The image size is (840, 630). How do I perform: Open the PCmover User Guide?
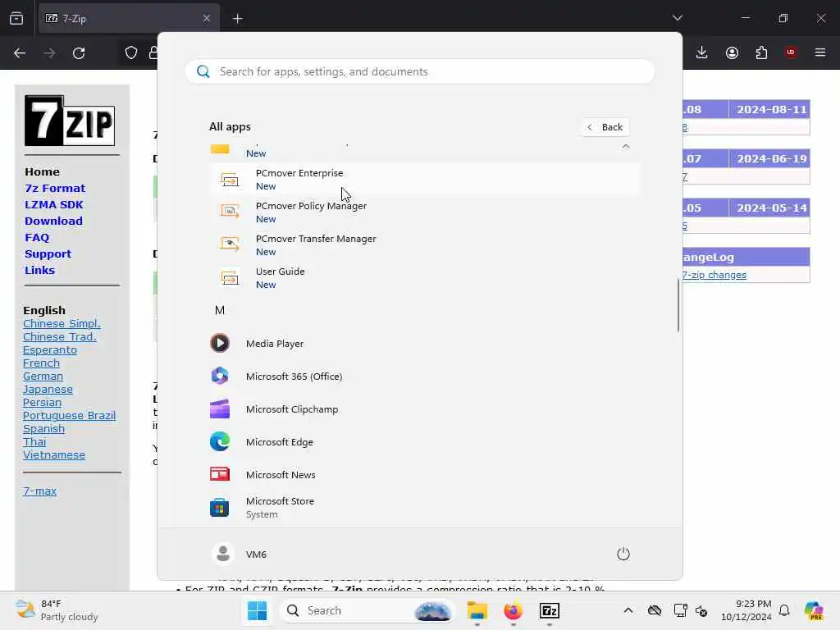click(x=424, y=277)
